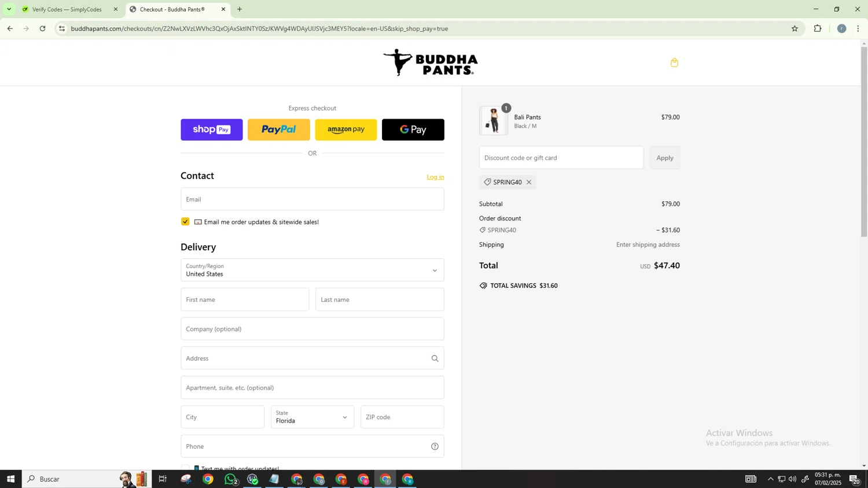Click the taskbar clock showing 05:31 p. m.

coord(828,479)
